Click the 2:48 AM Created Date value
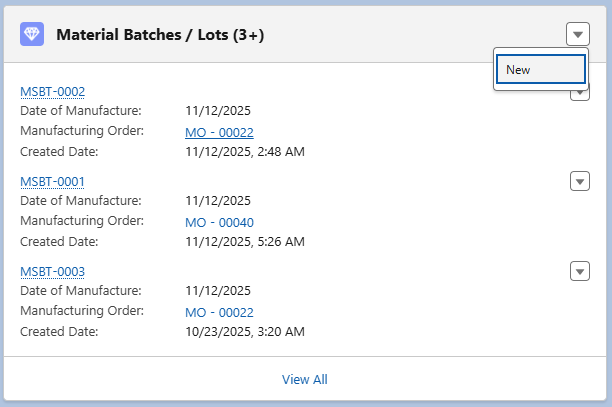This screenshot has width=612, height=407. (244, 152)
